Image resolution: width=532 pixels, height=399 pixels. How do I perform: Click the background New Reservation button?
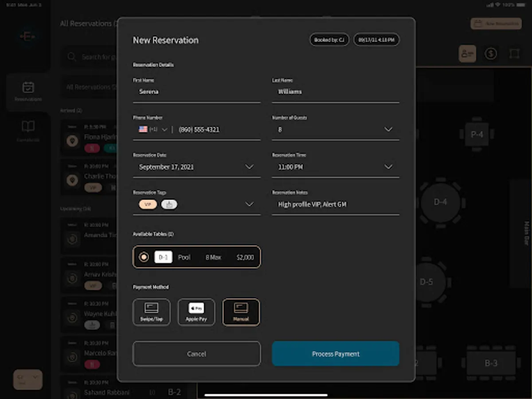496,24
